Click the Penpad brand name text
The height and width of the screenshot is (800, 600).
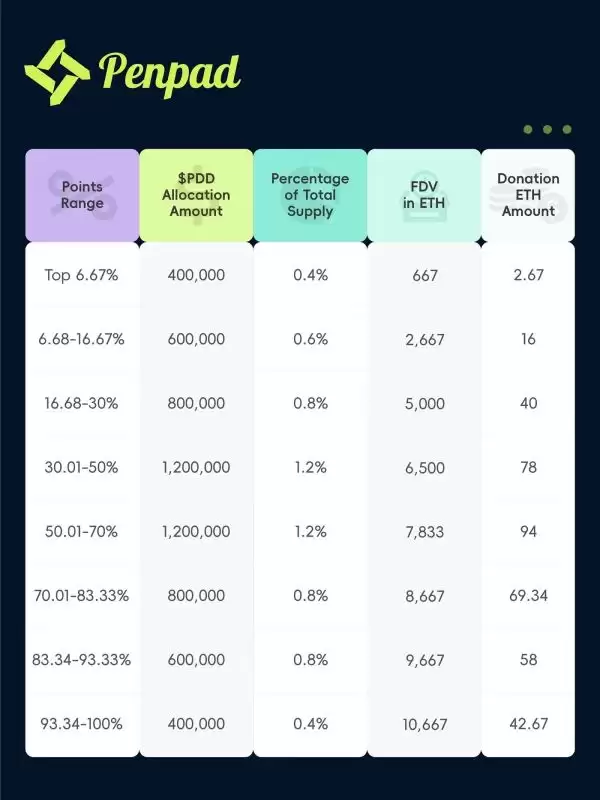(x=170, y=73)
